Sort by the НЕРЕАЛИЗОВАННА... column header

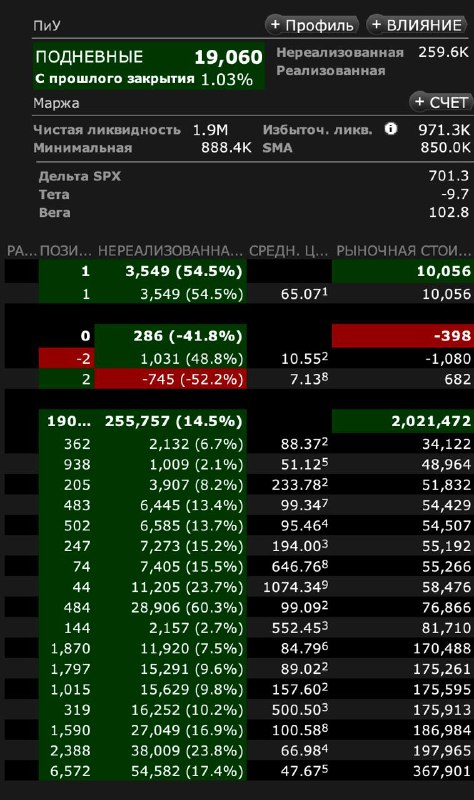[x=170, y=251]
